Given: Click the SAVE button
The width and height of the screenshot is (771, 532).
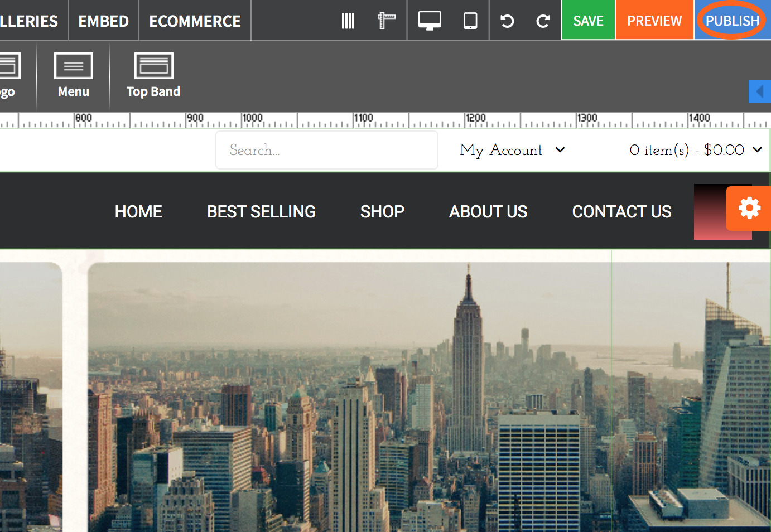Looking at the screenshot, I should [x=588, y=20].
